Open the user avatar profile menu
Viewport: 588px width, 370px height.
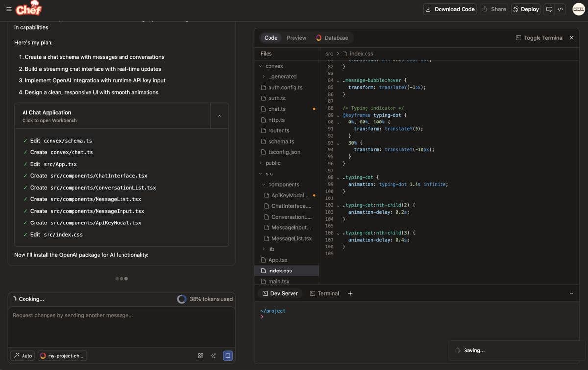pyautogui.click(x=579, y=9)
